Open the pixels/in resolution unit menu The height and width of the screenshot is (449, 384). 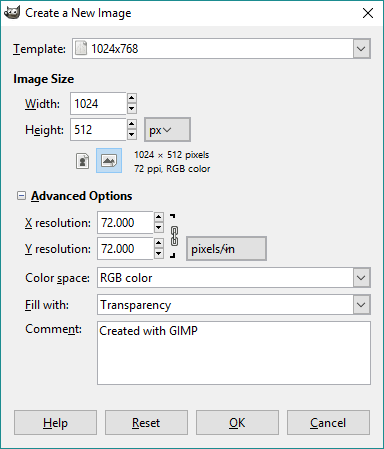coord(226,249)
